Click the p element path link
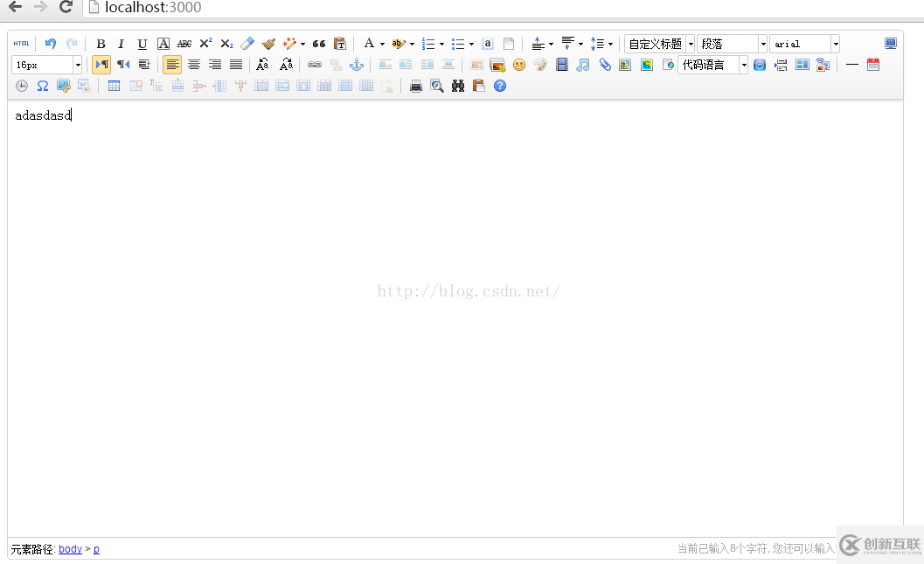924x564 pixels. 97,548
